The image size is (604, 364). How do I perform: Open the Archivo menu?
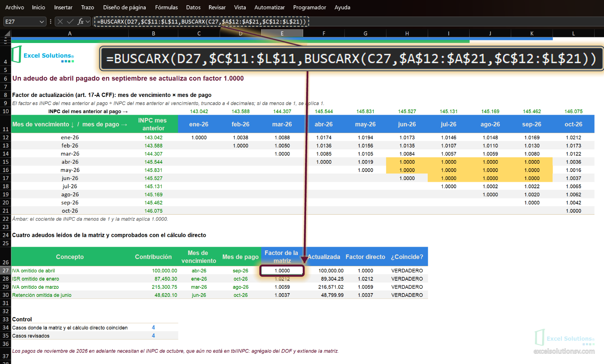(x=15, y=7)
